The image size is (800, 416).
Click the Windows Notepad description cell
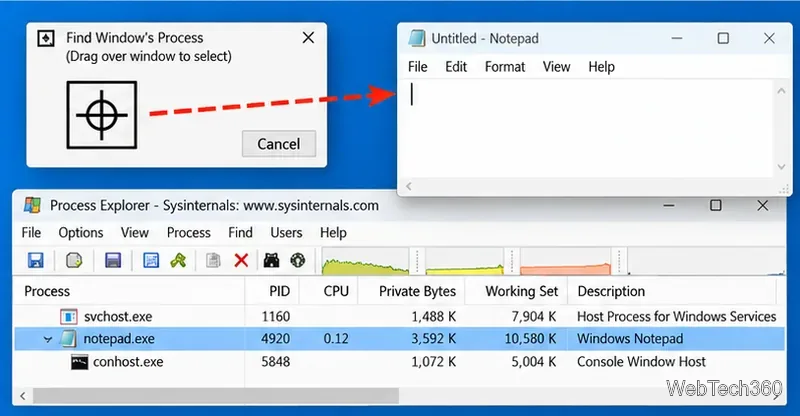pos(630,339)
